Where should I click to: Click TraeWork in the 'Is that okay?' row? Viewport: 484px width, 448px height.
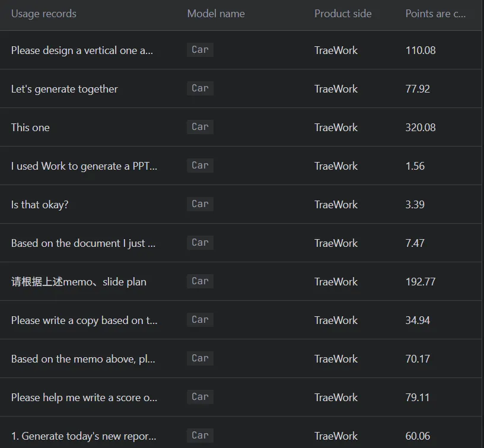(336, 205)
